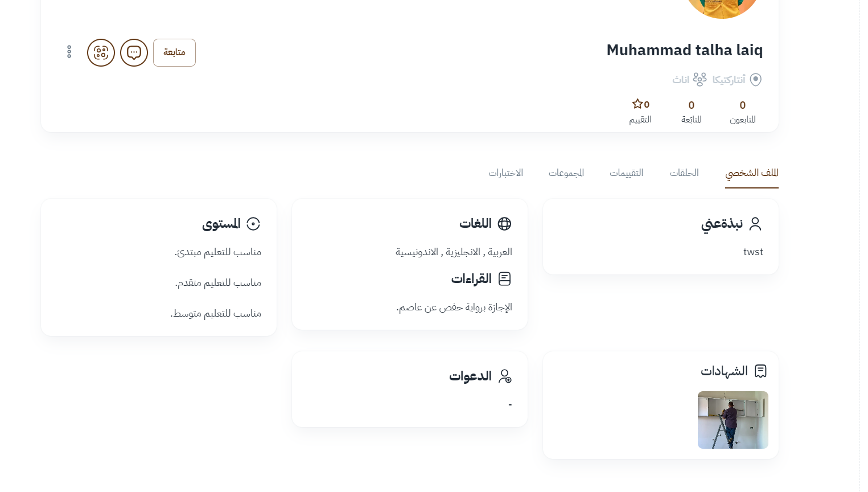This screenshot has width=868, height=492.
Task: Click the book icon beside القراءات
Action: point(504,279)
